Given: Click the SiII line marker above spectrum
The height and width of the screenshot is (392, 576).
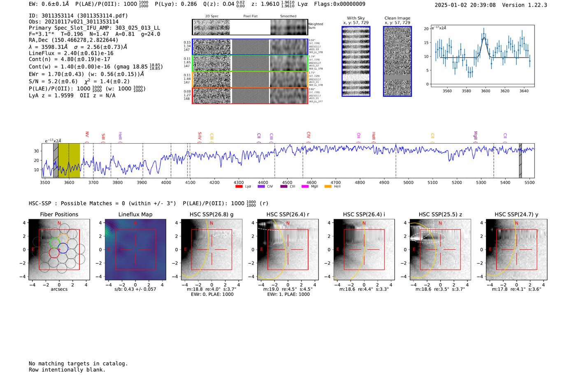Looking at the screenshot, I should point(103,137).
